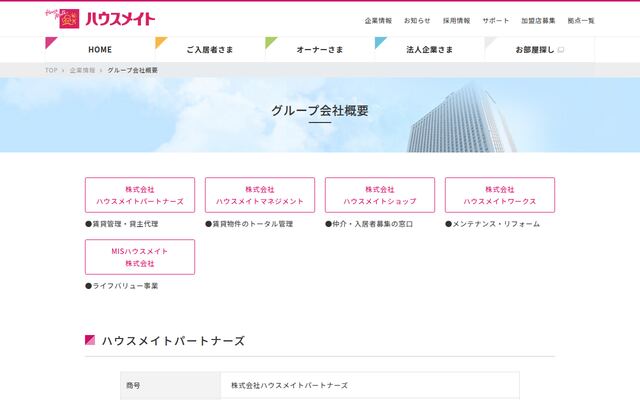Click TOP in the breadcrumb
The height and width of the screenshot is (400, 640).
51,70
